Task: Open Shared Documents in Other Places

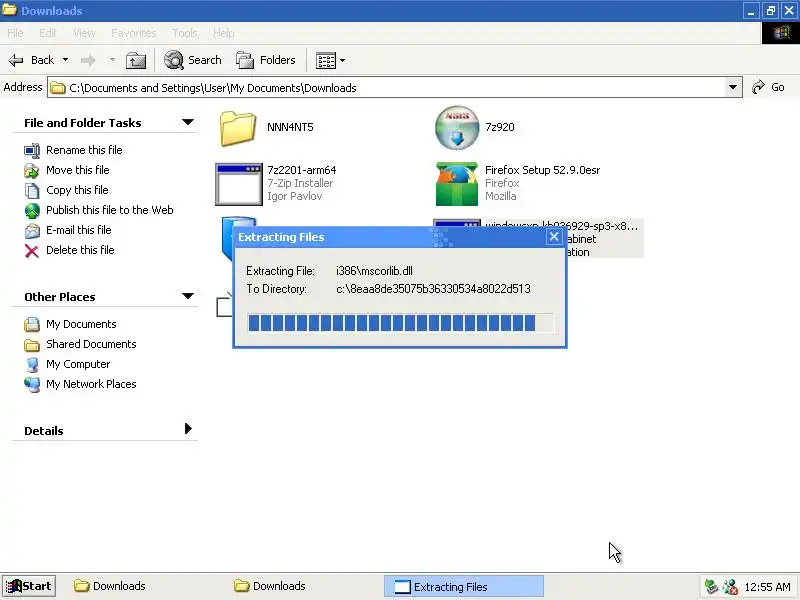Action: click(x=91, y=344)
